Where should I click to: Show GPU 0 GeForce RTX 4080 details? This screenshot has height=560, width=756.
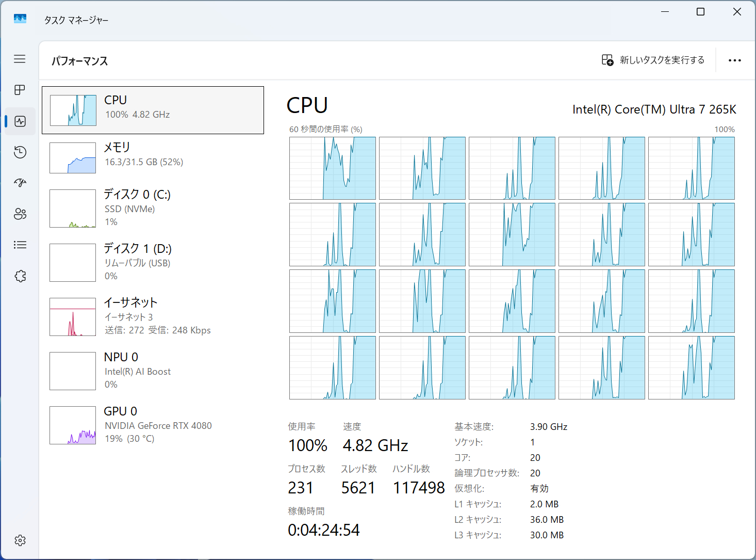[153, 425]
